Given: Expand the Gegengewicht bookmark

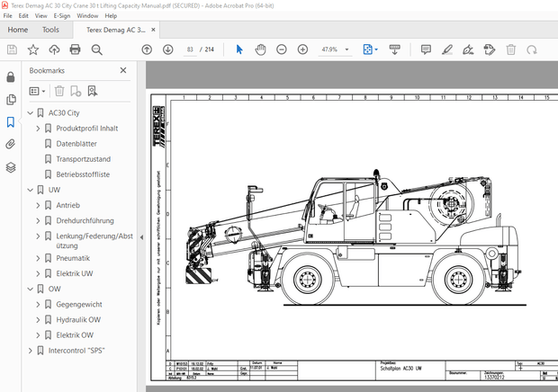Looking at the screenshot, I should pos(38,304).
